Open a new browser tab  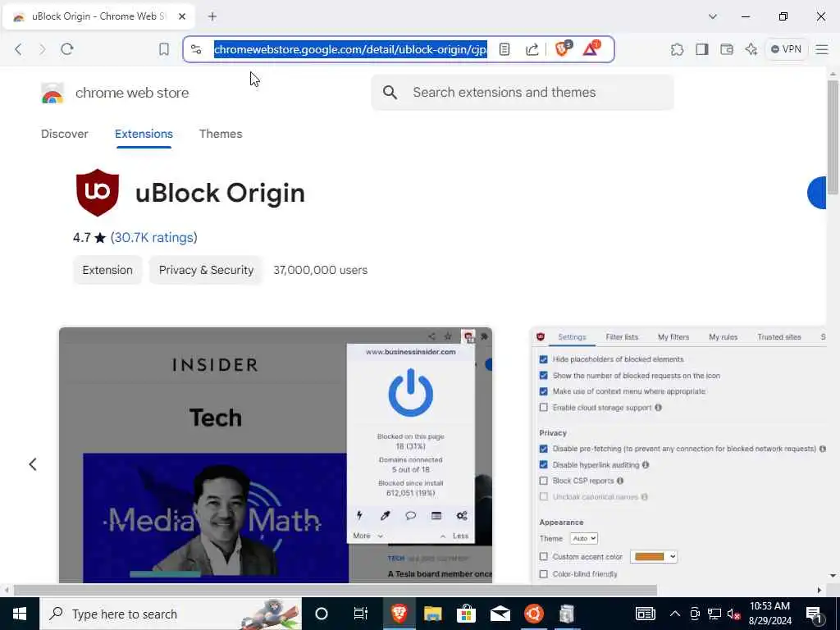point(212,16)
